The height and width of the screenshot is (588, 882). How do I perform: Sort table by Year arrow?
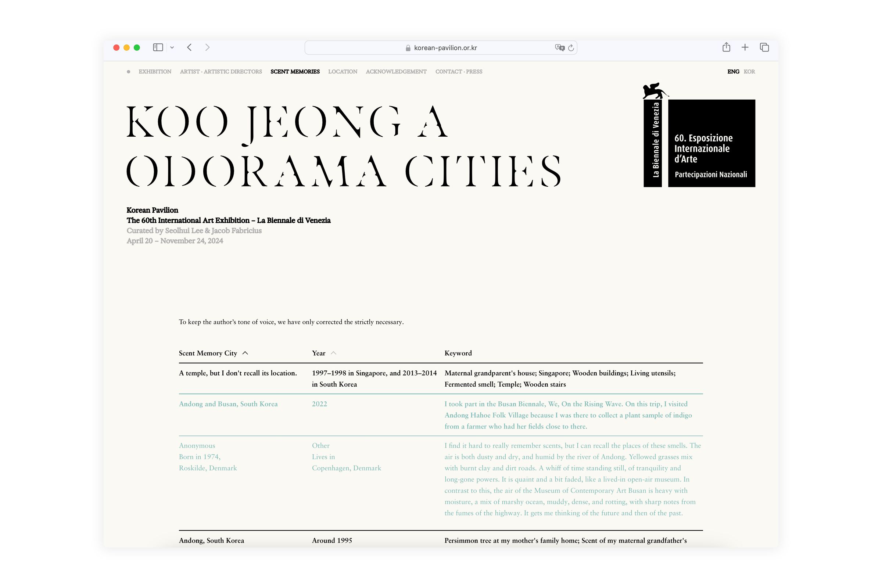tap(333, 353)
